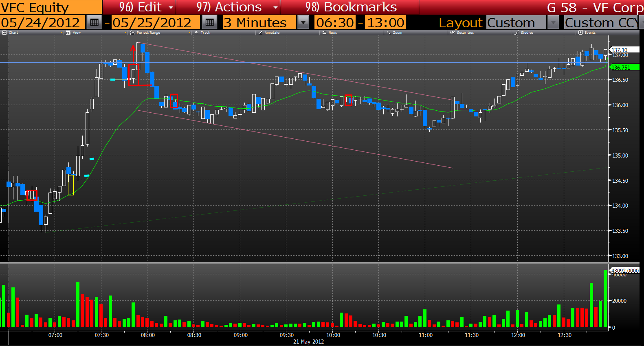Viewport: 644px width, 346px height.
Task: Click the 43092.0000 volume value tag
Action: 625,270
